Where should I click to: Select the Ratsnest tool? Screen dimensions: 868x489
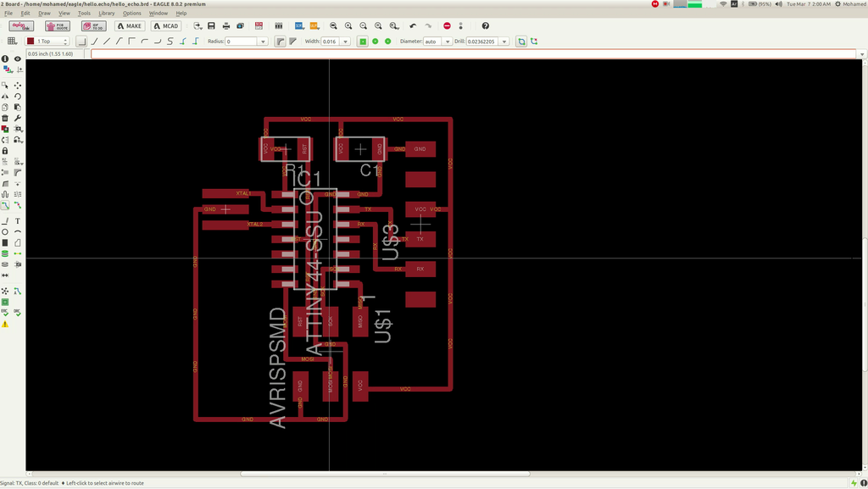[x=5, y=291]
